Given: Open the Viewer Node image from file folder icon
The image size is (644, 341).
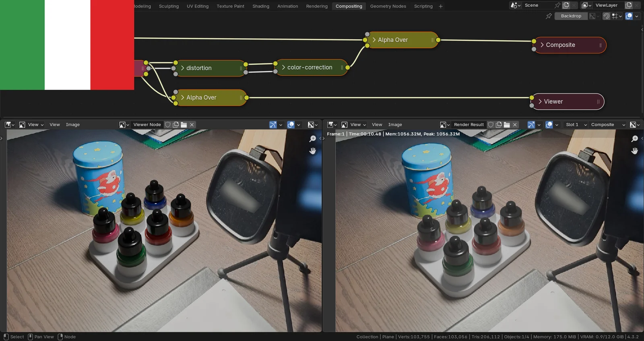Looking at the screenshot, I should (x=184, y=125).
